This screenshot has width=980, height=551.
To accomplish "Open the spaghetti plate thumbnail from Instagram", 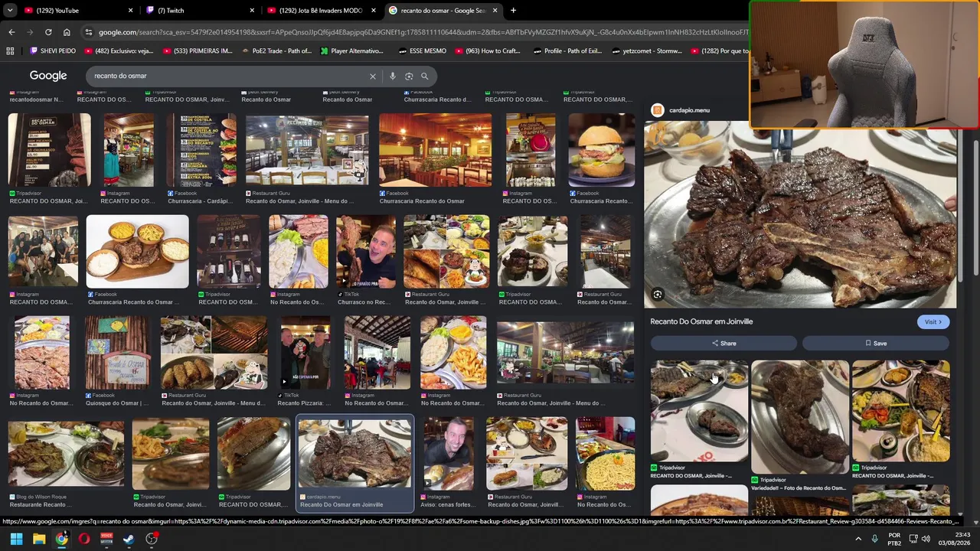I will (606, 454).
